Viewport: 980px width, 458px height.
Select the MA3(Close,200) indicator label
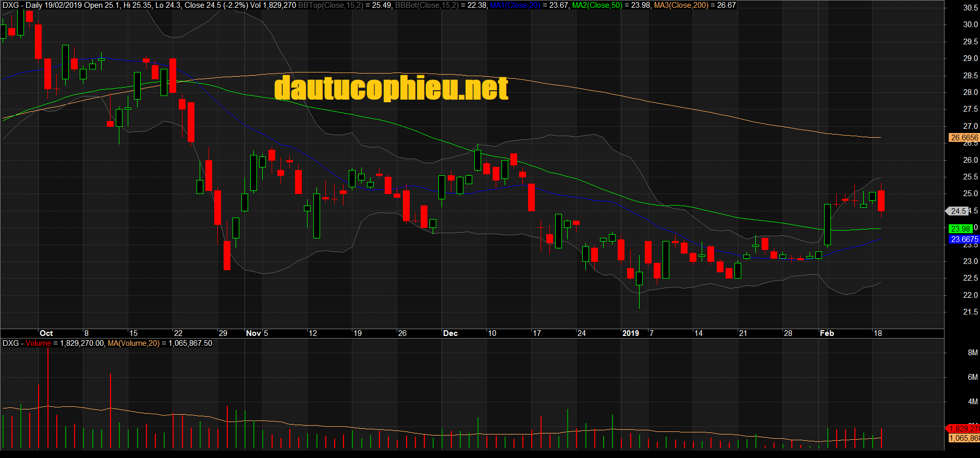[681, 5]
